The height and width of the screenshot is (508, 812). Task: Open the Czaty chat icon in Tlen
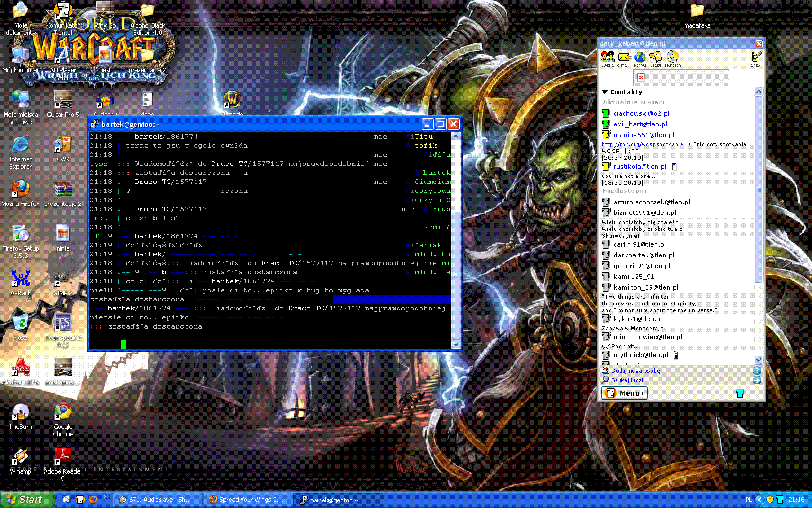click(x=655, y=59)
